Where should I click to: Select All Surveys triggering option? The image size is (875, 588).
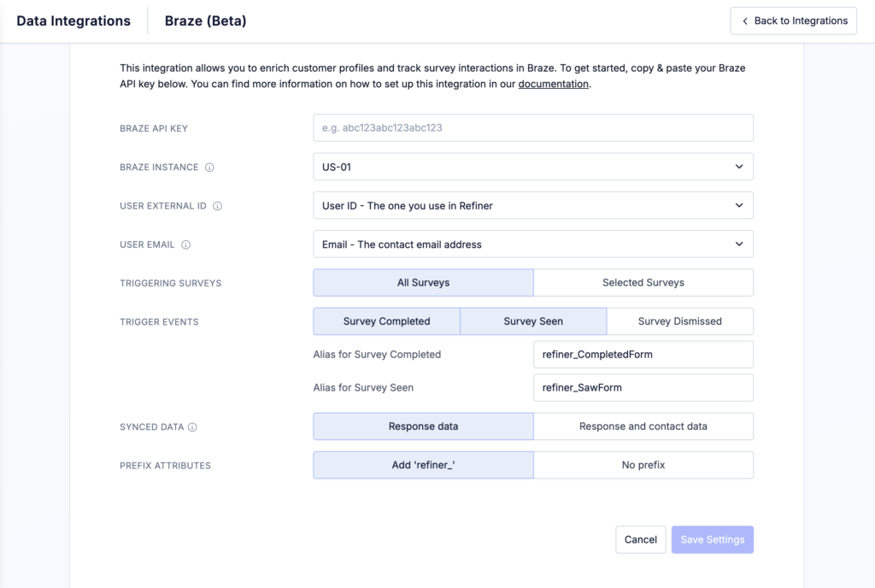[x=423, y=282]
